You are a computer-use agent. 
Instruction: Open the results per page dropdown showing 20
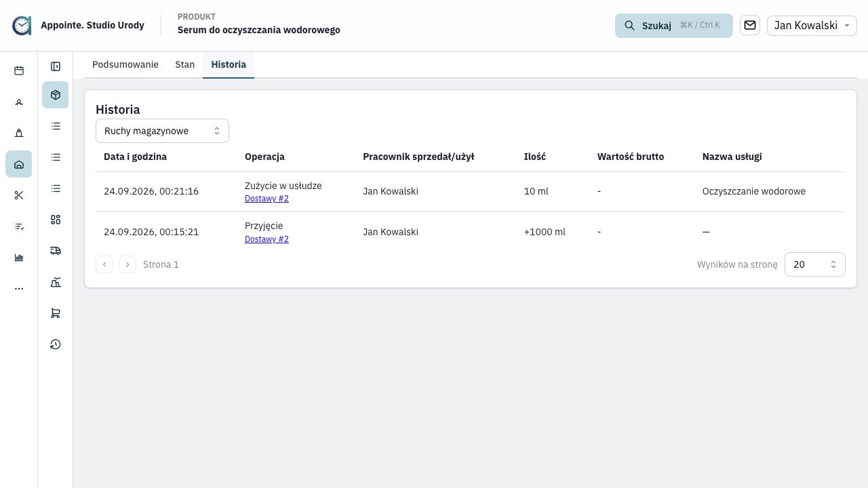click(814, 264)
